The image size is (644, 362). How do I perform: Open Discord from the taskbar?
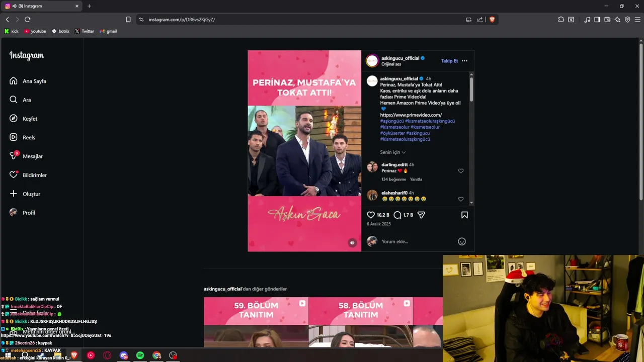(124, 355)
